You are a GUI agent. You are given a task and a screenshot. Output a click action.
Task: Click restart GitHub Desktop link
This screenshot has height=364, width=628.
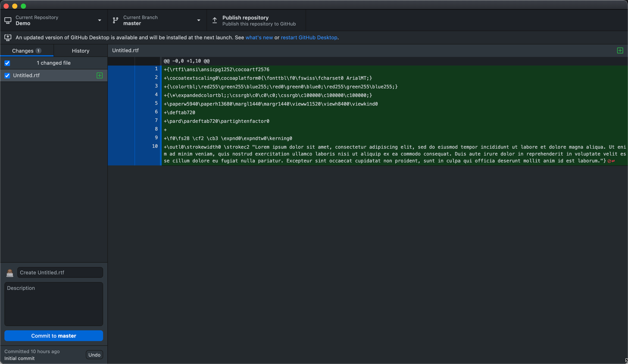(x=309, y=37)
